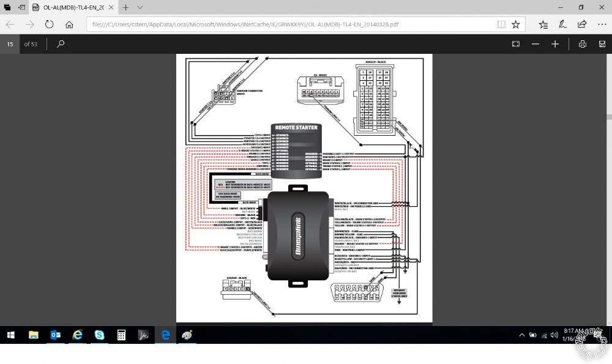
Task: Select the OL-AL(MDB)-TL4-EN tab
Action: point(73,7)
